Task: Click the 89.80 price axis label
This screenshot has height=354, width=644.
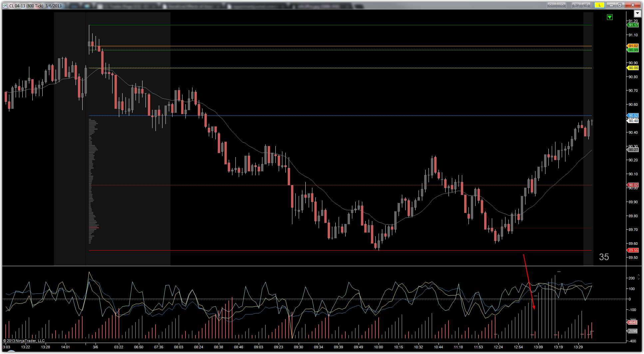Action: click(x=633, y=216)
